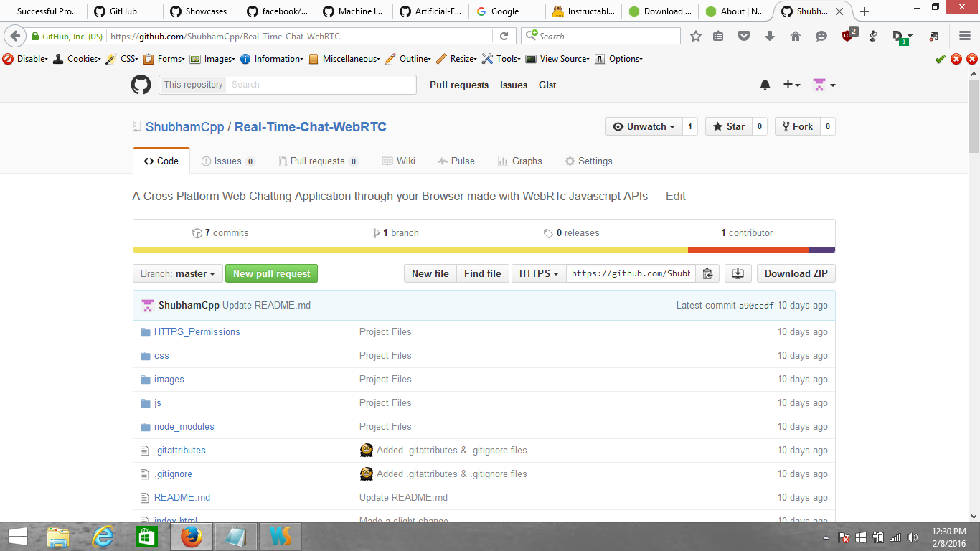The image size is (980, 551).
Task: Star this repository
Action: [728, 126]
